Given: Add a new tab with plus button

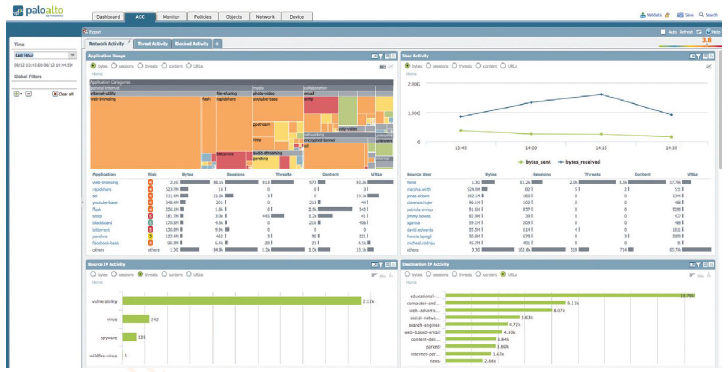Looking at the screenshot, I should [x=217, y=44].
